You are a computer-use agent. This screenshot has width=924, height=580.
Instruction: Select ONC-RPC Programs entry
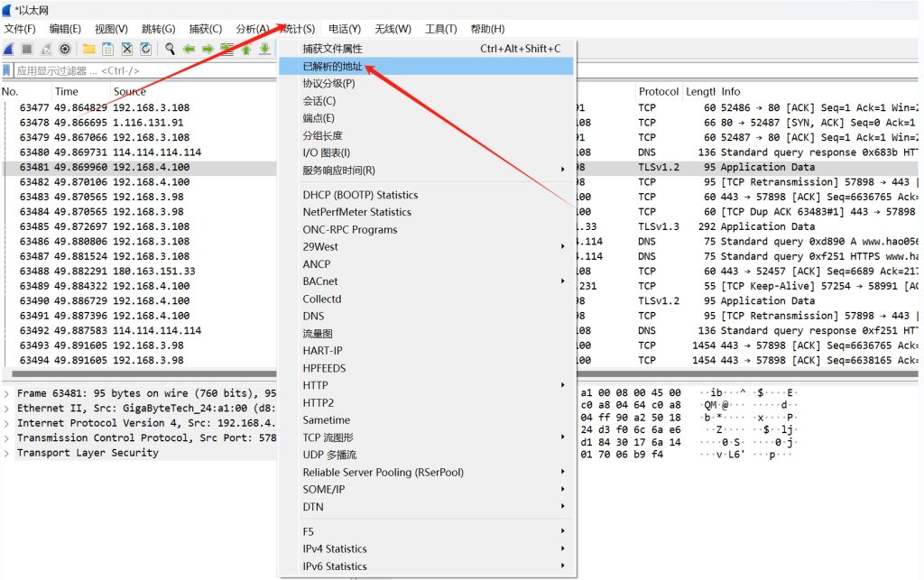pos(426,230)
